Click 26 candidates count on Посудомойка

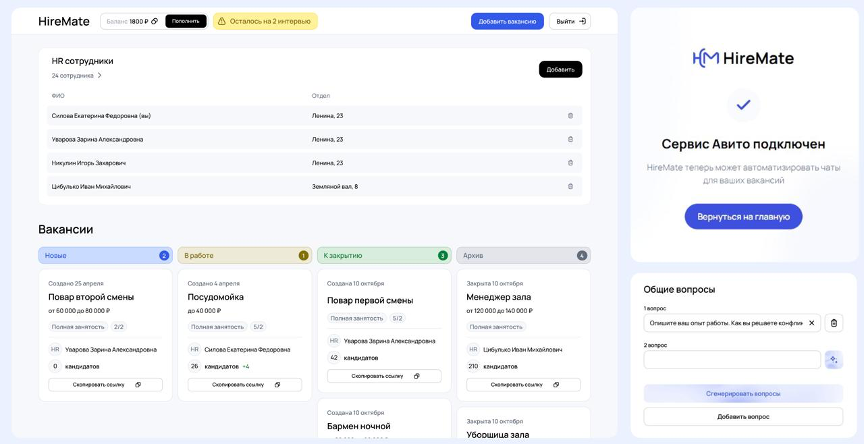point(195,366)
